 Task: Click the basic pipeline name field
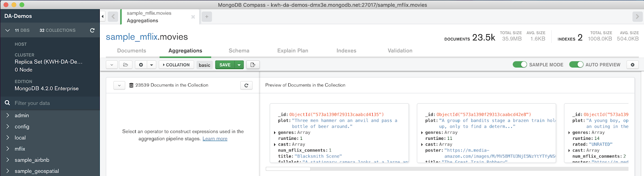204,65
